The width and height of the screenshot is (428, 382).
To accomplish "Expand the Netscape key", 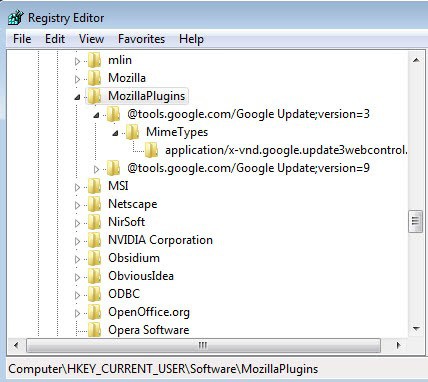I will tap(78, 205).
